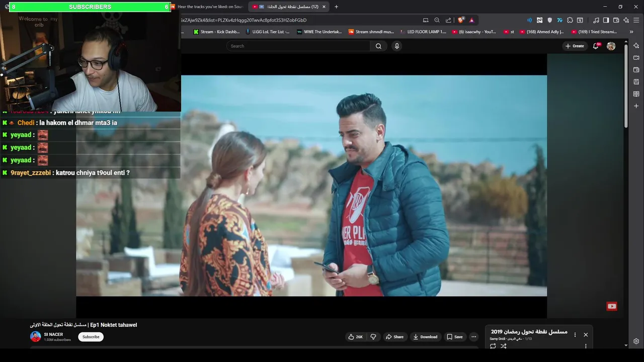Open YouTube account avatar menu
Screen dimensions: 644x362
coord(611,46)
